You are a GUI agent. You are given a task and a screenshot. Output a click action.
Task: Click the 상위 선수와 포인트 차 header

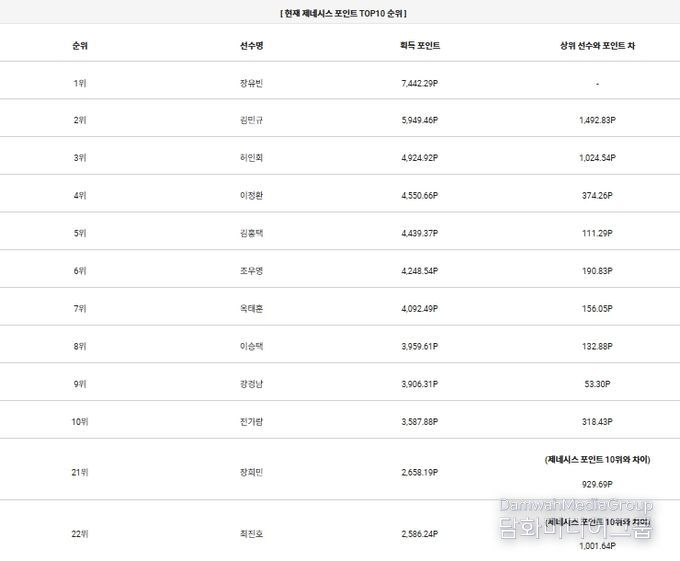click(597, 46)
